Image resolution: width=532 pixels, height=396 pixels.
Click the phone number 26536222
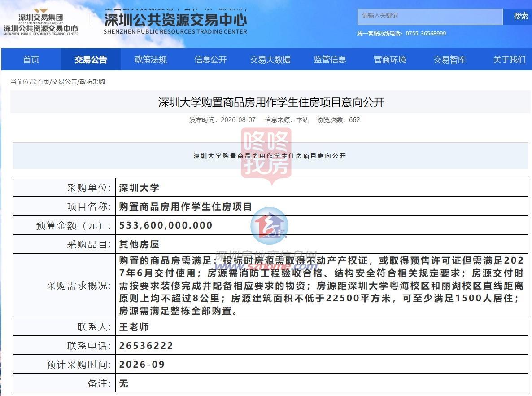[x=146, y=345]
